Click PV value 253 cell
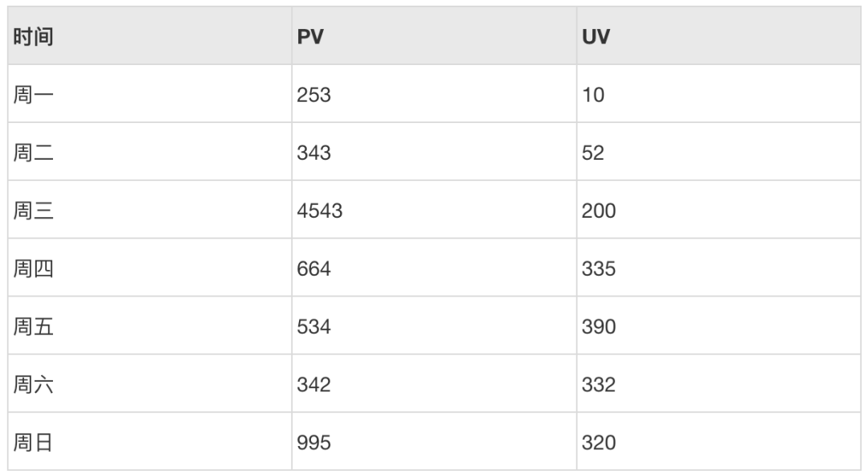 434,93
